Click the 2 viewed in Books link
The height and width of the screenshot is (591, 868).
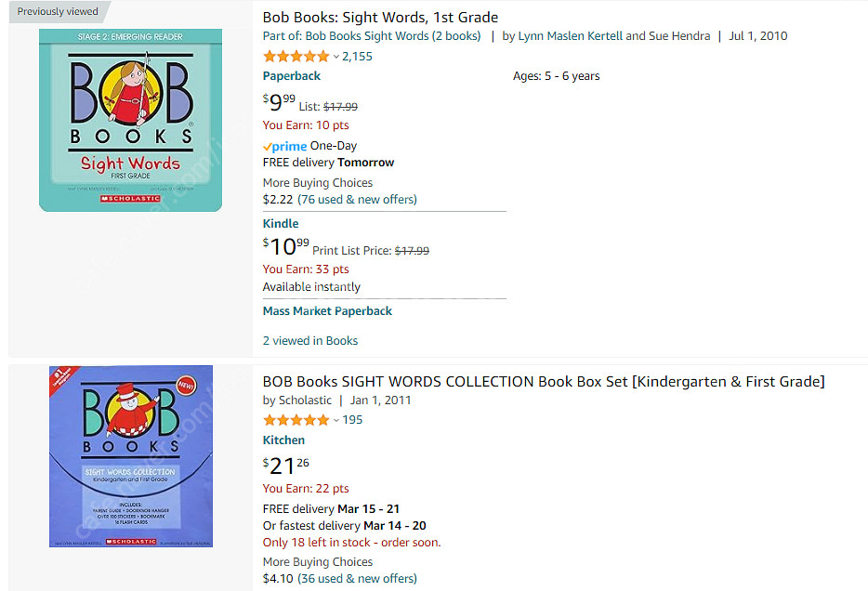tap(309, 340)
